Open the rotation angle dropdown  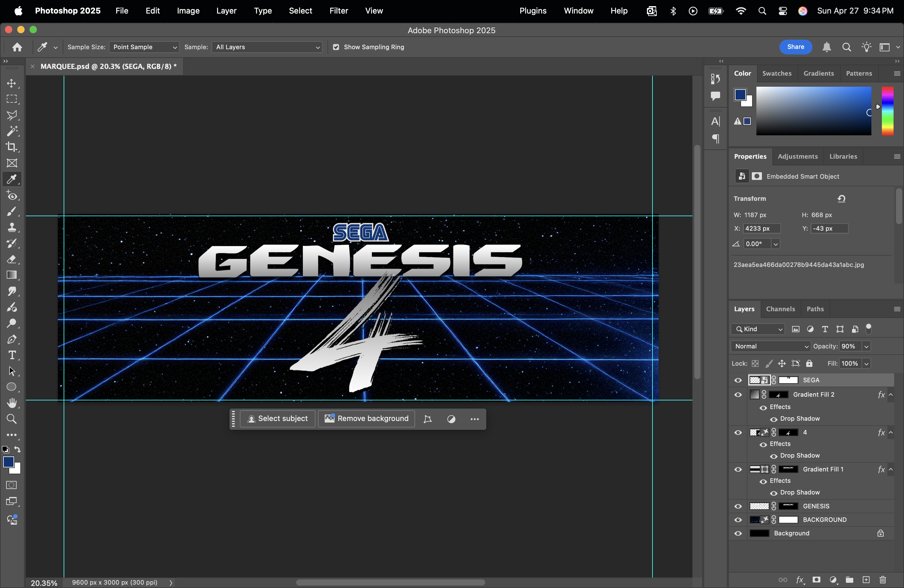point(775,244)
